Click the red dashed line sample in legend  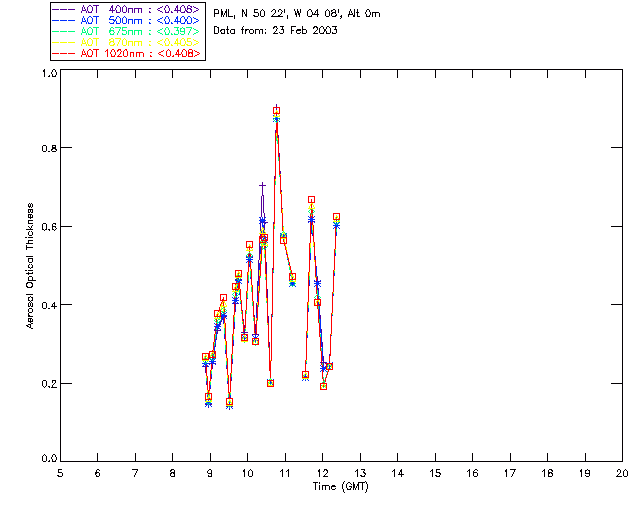[64, 53]
